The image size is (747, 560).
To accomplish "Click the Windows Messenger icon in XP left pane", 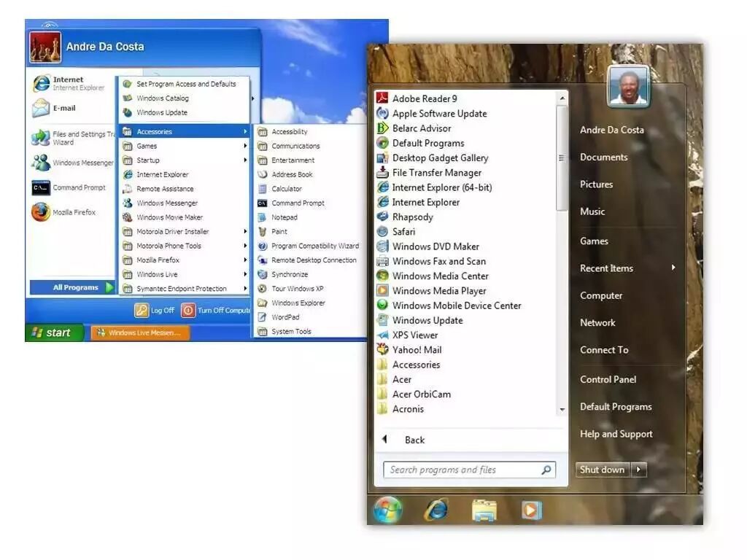I will point(41,163).
